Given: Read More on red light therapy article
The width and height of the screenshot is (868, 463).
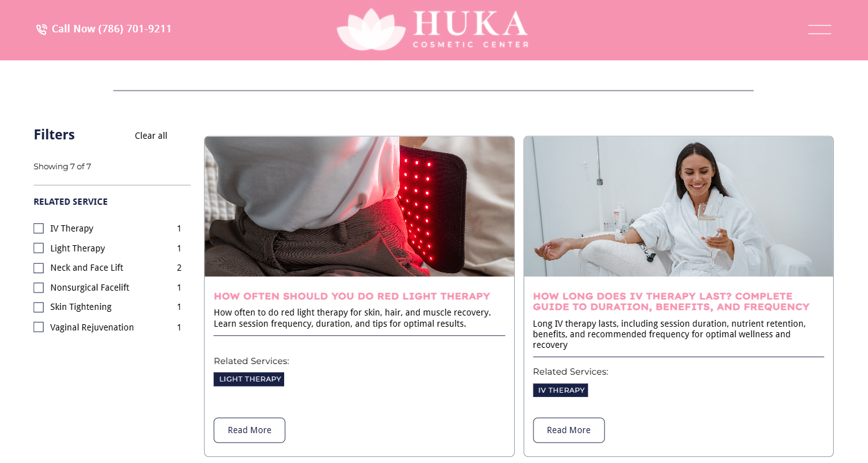Looking at the screenshot, I should pos(249,430).
